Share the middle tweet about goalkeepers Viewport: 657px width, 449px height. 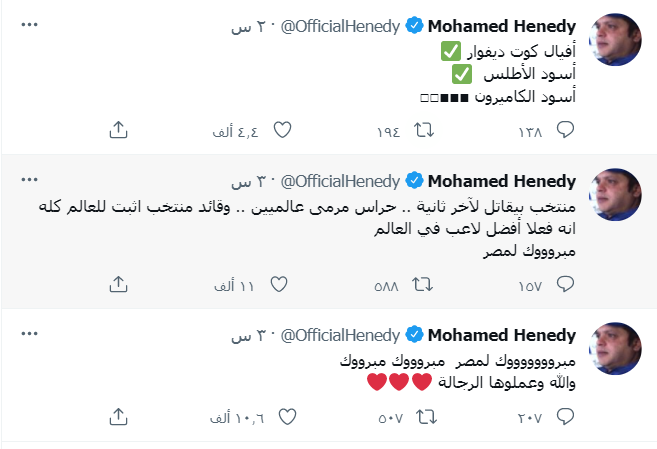[117, 285]
